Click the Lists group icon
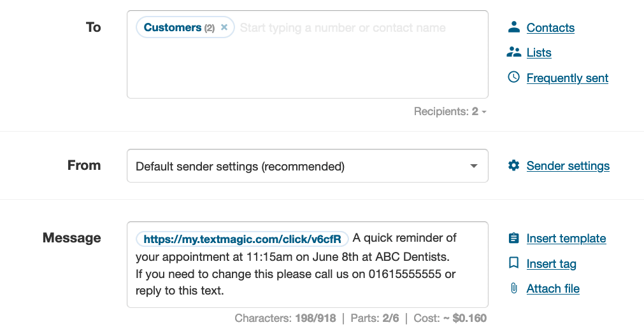 (x=513, y=52)
